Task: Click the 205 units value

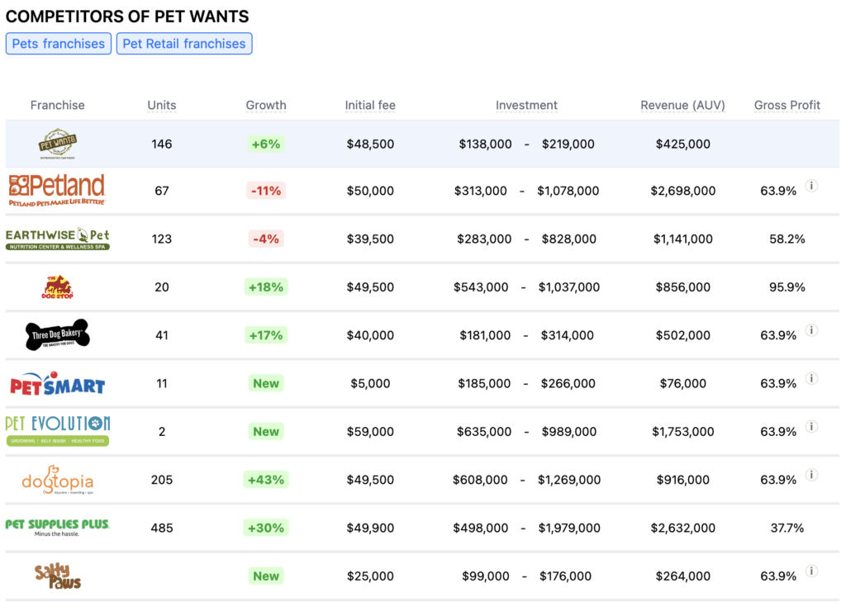Action: [x=162, y=480]
